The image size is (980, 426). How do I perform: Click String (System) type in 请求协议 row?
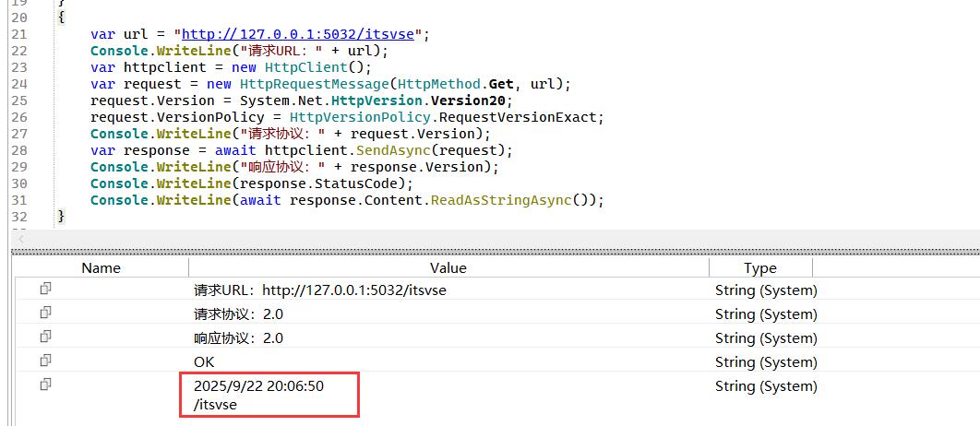point(766,314)
